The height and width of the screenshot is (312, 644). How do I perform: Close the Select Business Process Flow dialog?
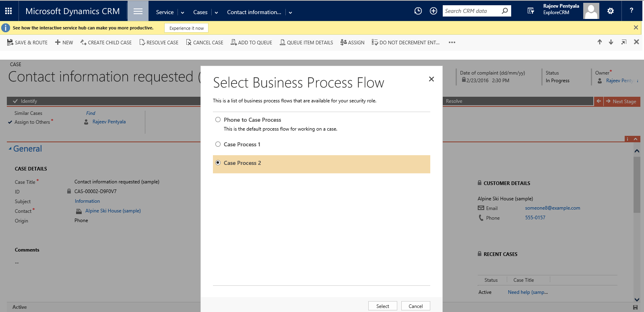431,79
